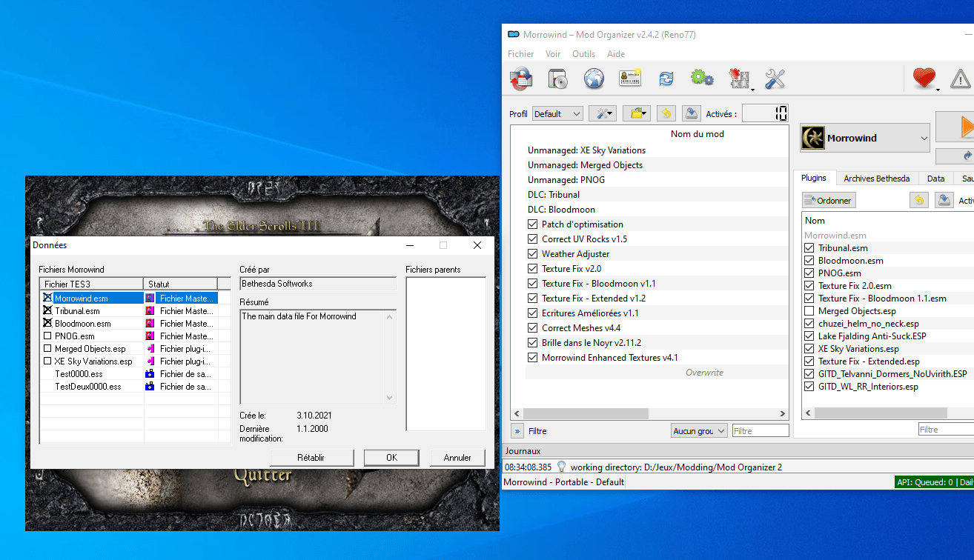Click Quitter in the Morrowind menu
This screenshot has height=560, width=974.
click(x=263, y=476)
